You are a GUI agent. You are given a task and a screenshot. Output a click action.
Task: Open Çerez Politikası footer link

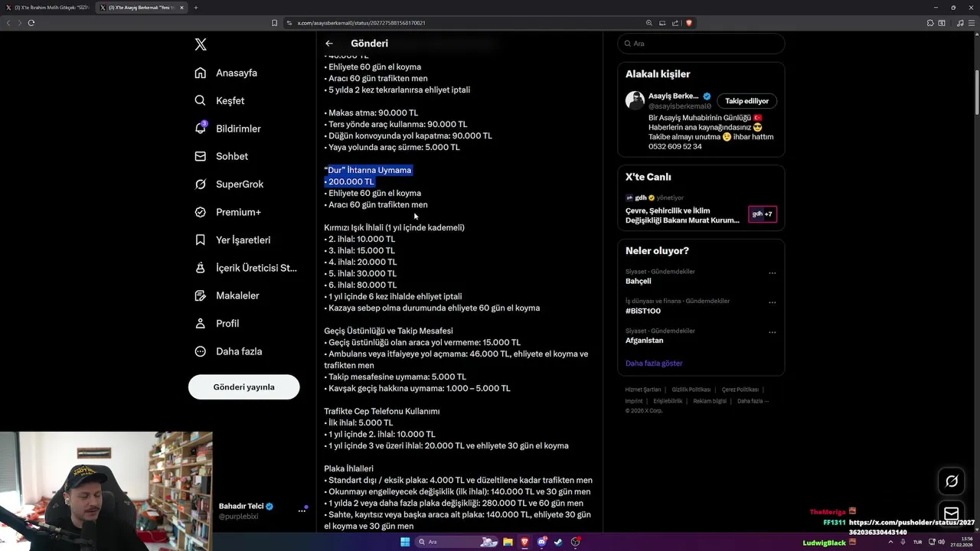(740, 390)
